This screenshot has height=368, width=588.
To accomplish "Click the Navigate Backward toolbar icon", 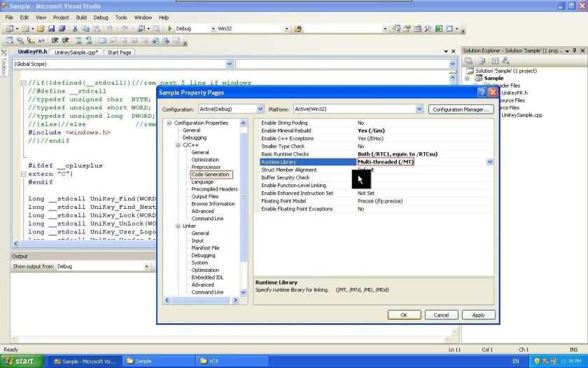I will [x=141, y=29].
